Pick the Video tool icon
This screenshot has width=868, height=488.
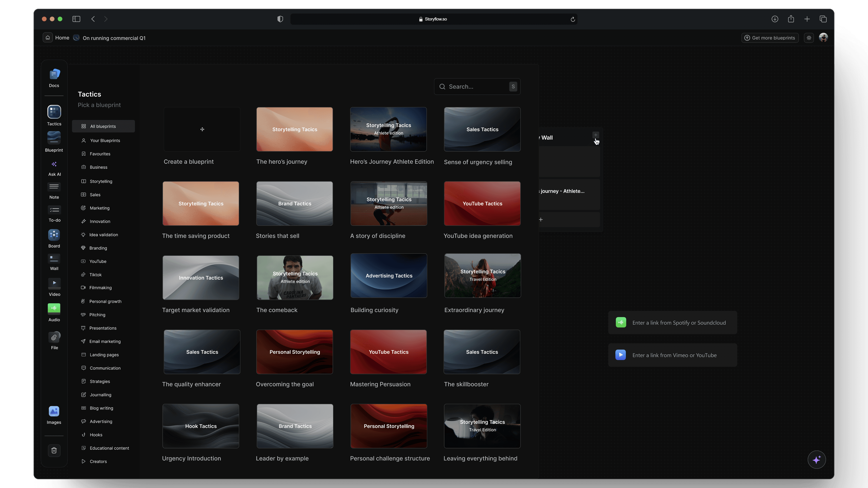pos(54,283)
